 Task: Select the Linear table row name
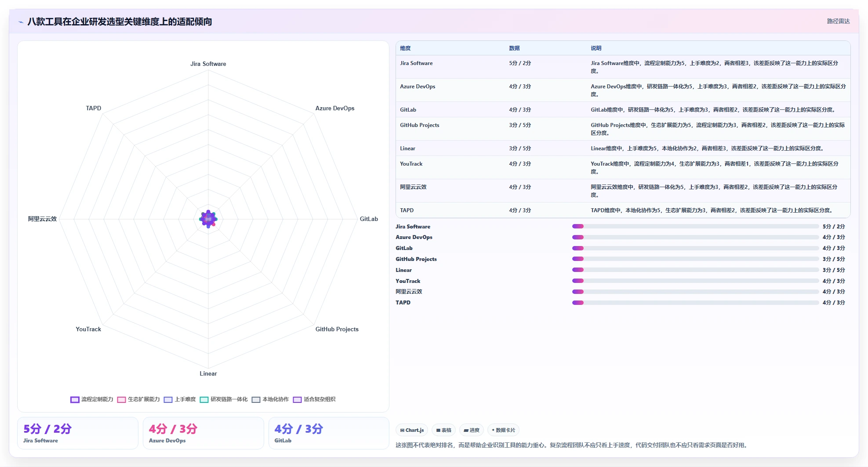[407, 148]
